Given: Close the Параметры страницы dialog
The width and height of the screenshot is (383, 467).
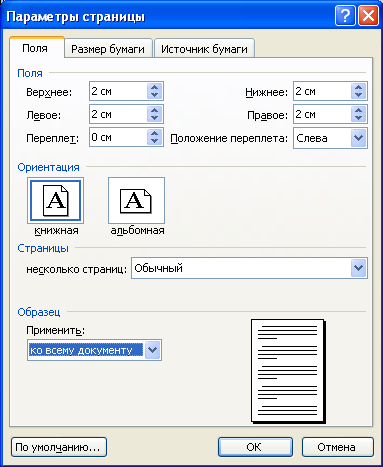Looking at the screenshot, I should coord(368,16).
